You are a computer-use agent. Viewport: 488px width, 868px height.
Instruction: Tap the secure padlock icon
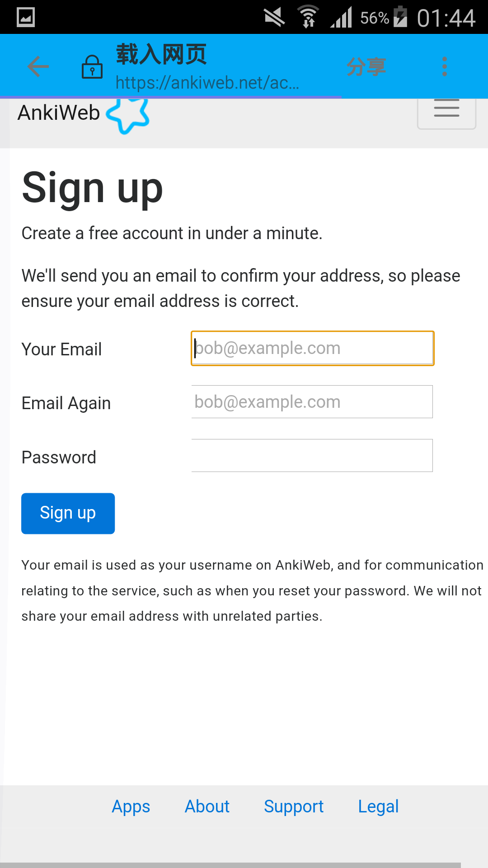coord(92,67)
